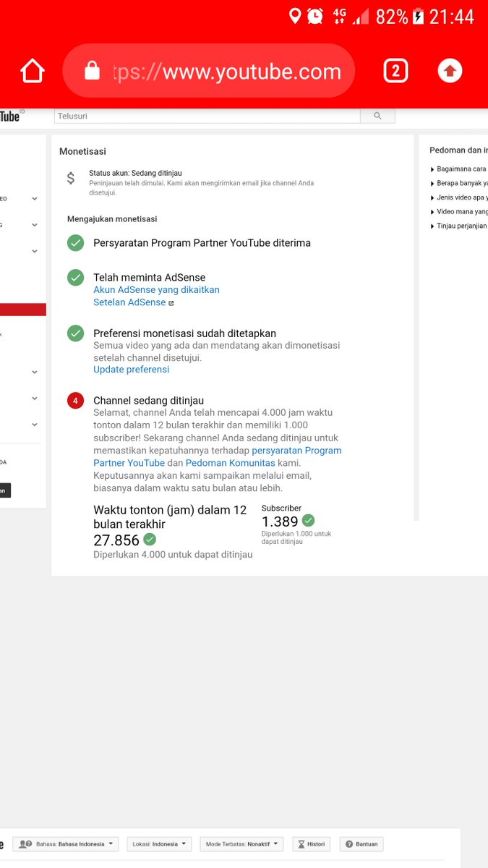The height and width of the screenshot is (868, 488).
Task: Click the Bantuan button in footer
Action: [361, 844]
